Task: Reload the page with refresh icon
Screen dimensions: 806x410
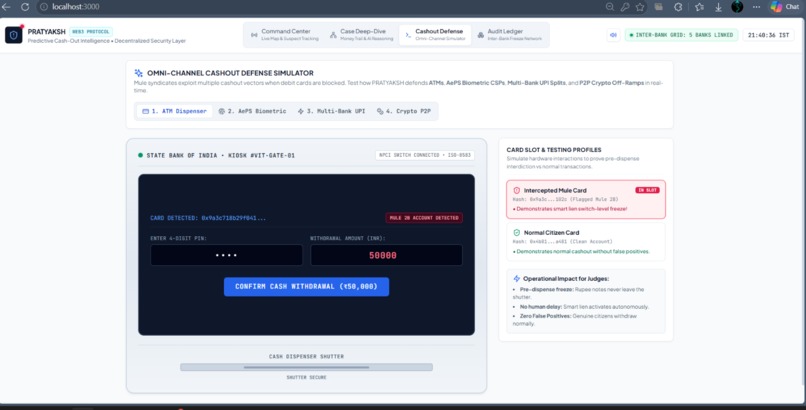Action: (x=25, y=7)
